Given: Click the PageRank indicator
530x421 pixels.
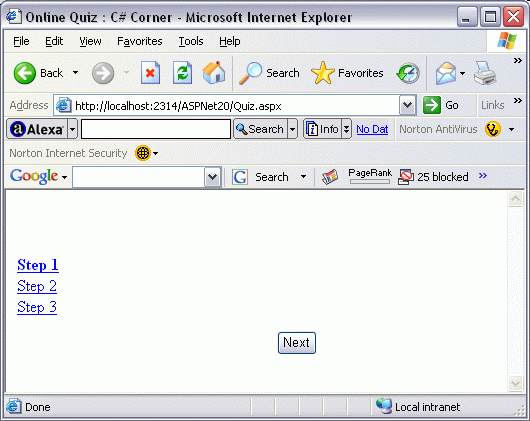Looking at the screenshot, I should click(370, 176).
